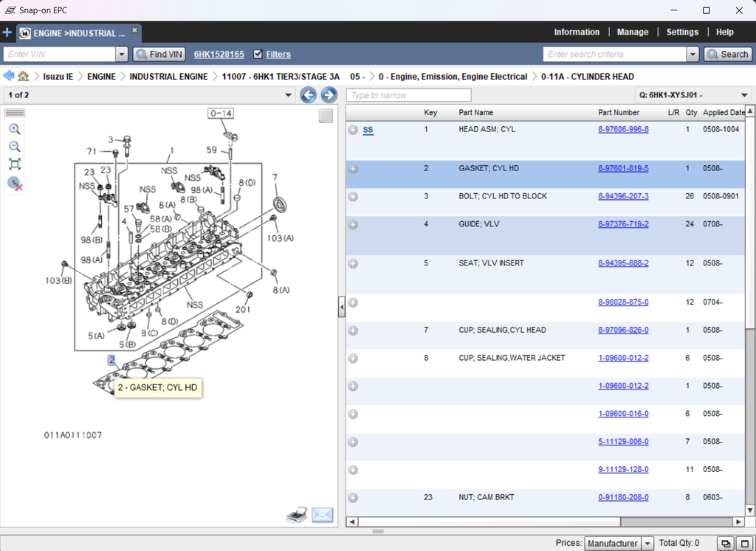Click the single window icon in status bar
Screen dimensions: 756x551
pyautogui.click(x=744, y=544)
